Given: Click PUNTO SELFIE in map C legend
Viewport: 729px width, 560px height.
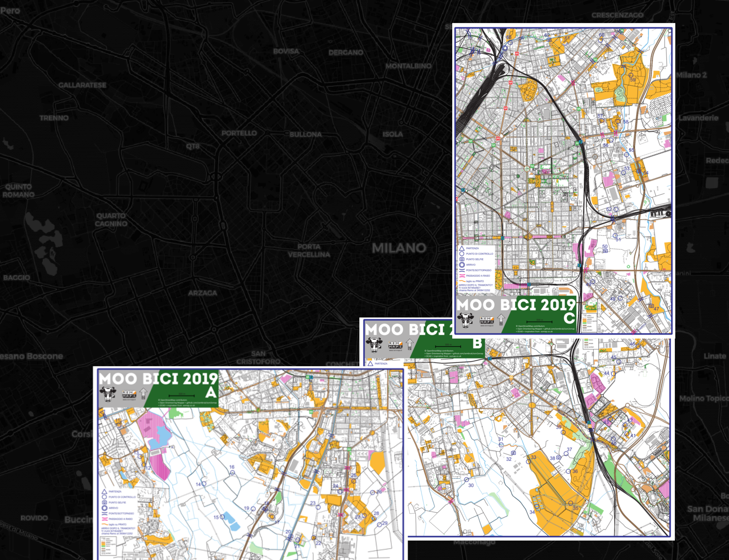Looking at the screenshot, I should coord(475,259).
